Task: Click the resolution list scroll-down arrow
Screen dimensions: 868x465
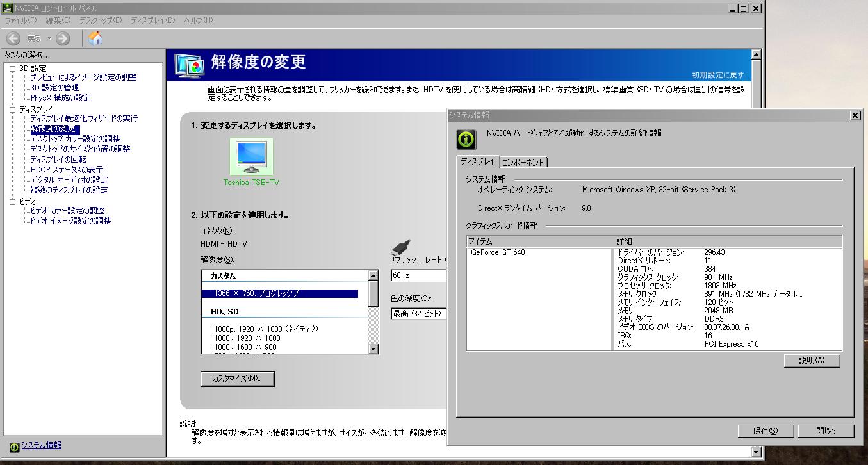Action: coord(373,349)
